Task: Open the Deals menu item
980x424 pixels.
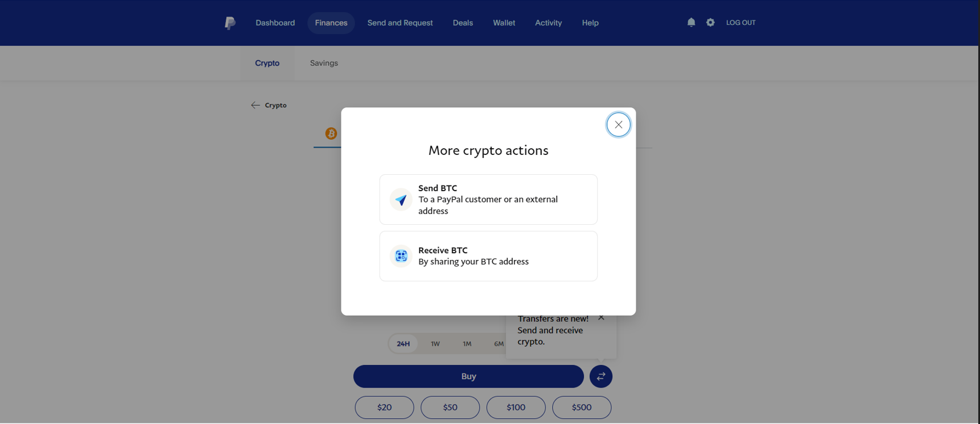Action: [x=462, y=23]
